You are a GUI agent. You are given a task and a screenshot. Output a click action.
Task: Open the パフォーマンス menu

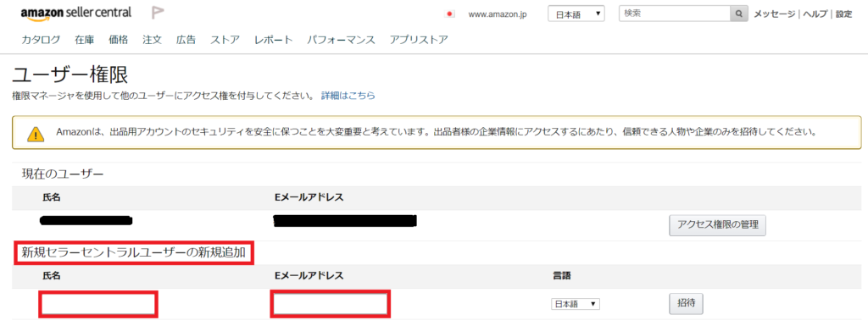click(x=341, y=40)
